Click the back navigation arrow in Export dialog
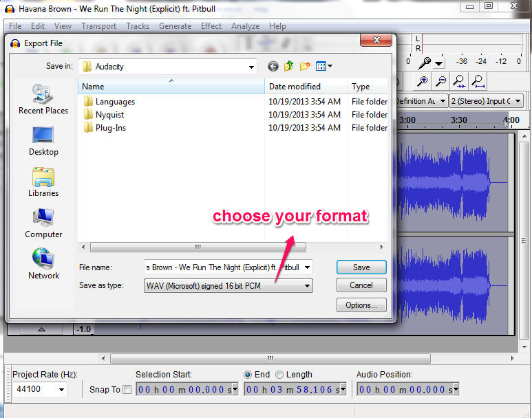The height and width of the screenshot is (418, 532). click(x=273, y=66)
